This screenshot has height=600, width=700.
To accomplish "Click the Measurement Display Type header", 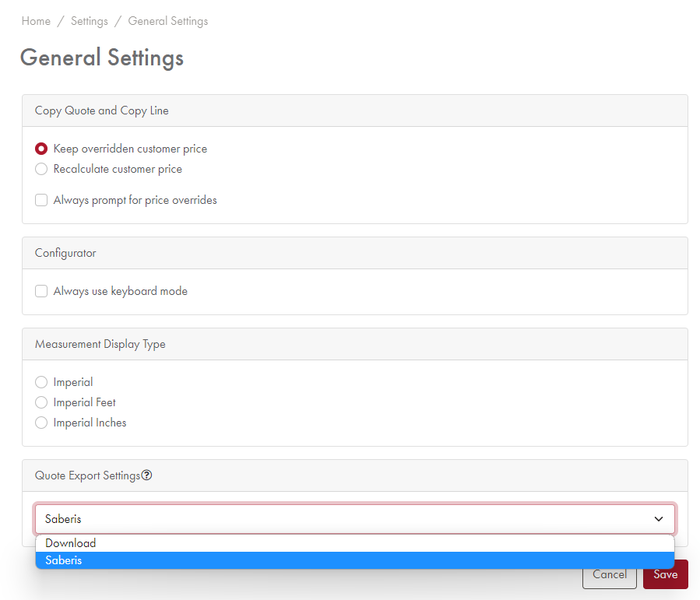I will pyautogui.click(x=100, y=344).
